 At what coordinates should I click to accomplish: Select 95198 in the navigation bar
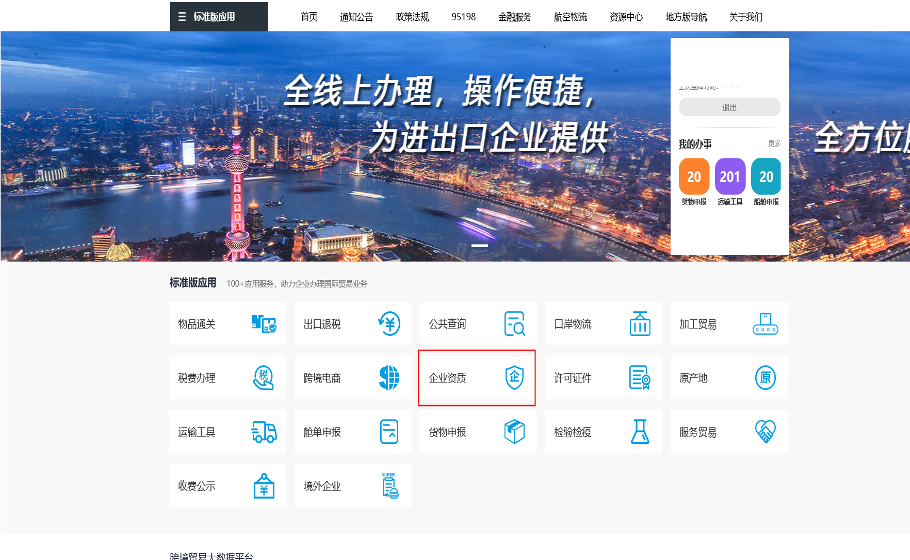[x=463, y=17]
